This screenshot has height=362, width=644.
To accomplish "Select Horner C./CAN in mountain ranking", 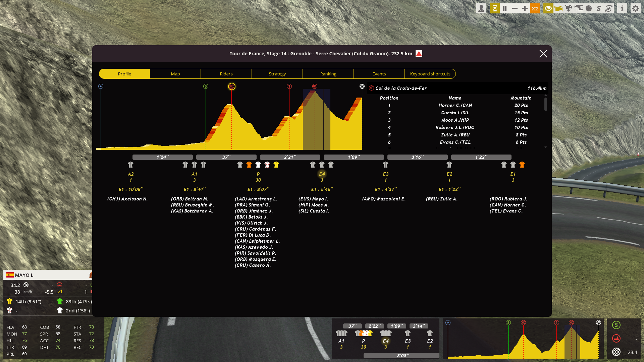I will (455, 105).
